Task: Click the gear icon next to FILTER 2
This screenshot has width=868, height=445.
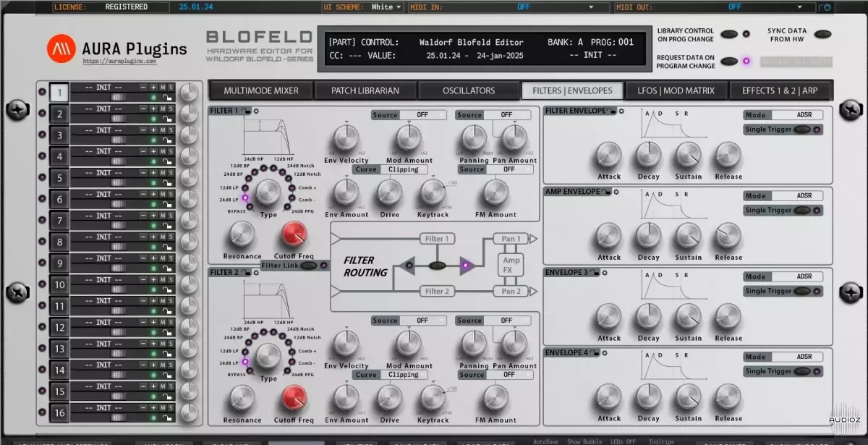Action: (x=257, y=272)
